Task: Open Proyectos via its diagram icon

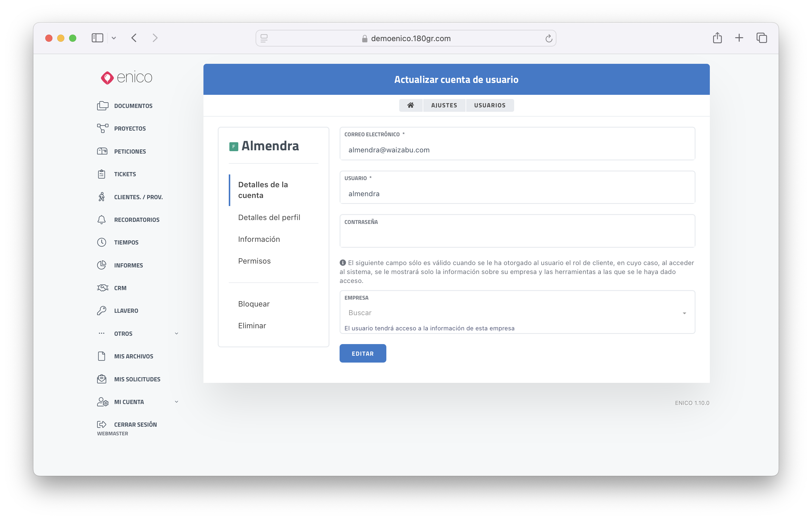Action: point(102,128)
